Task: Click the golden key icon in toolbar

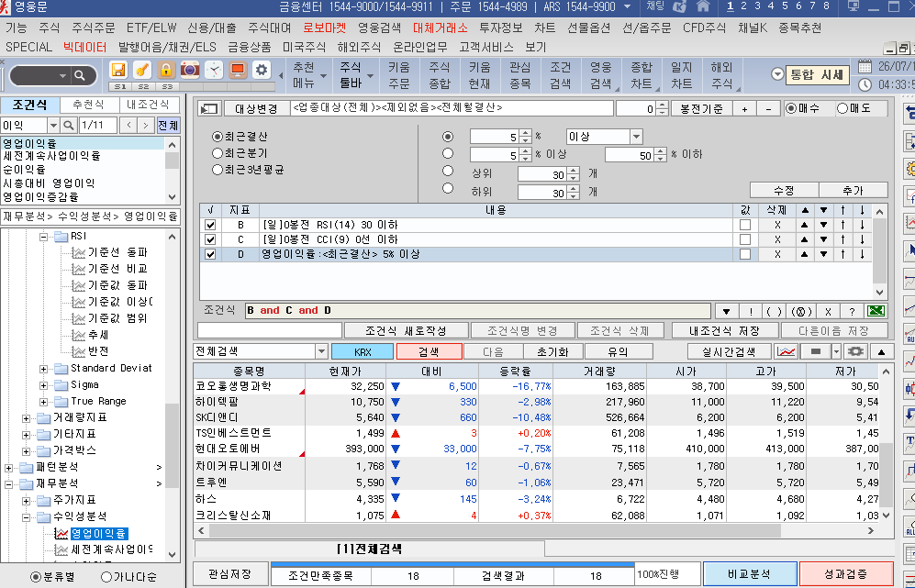Action: click(x=142, y=70)
